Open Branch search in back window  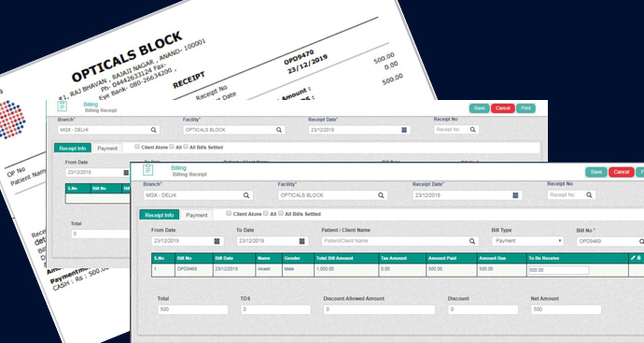point(154,130)
